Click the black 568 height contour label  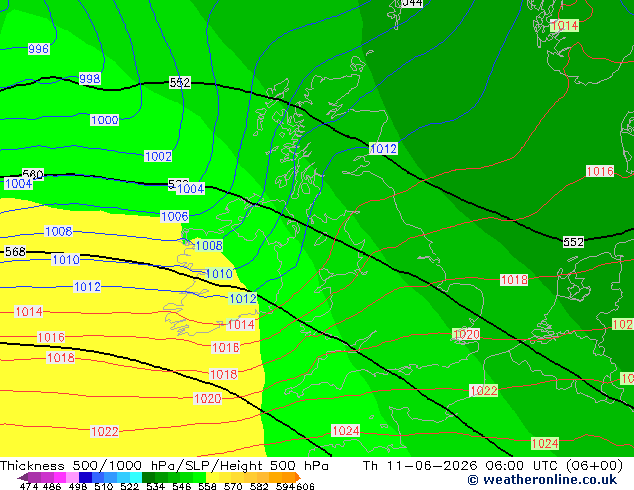(x=15, y=252)
